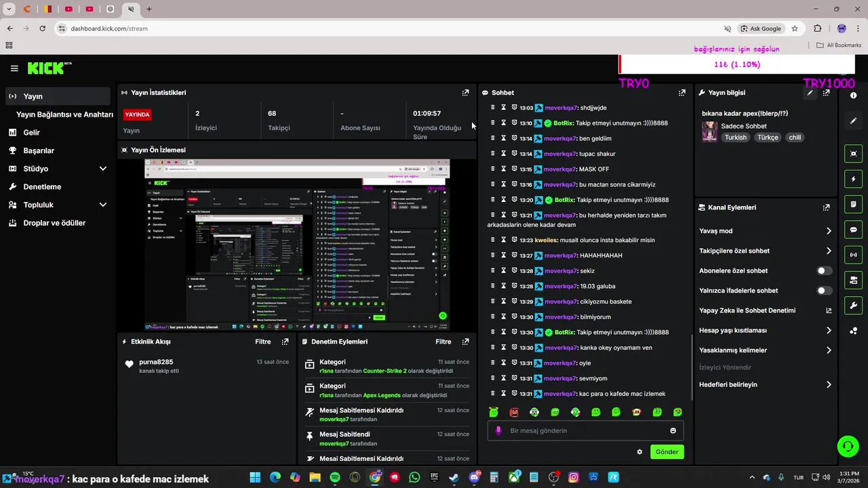Click the lightning bolt icon in right rail
Screen dimensions: 868x488
click(854, 180)
